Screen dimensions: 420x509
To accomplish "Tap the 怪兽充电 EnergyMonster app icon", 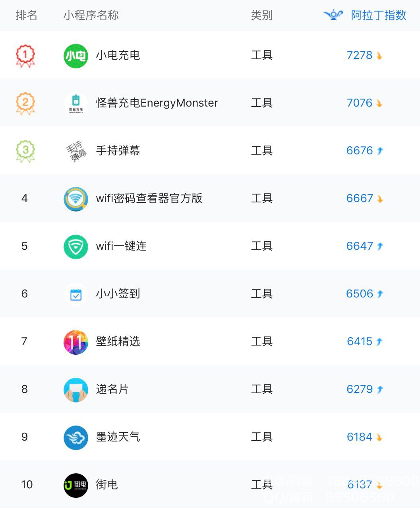I will point(75,103).
